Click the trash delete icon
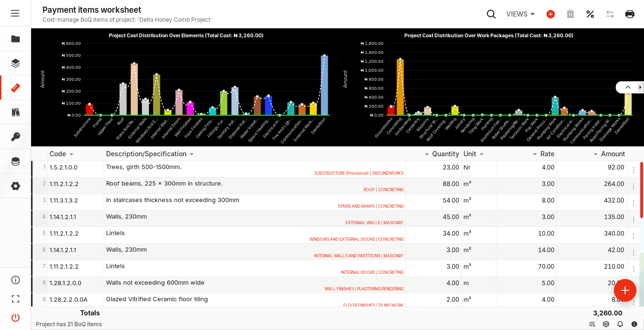This screenshot has width=644, height=330. point(570,14)
